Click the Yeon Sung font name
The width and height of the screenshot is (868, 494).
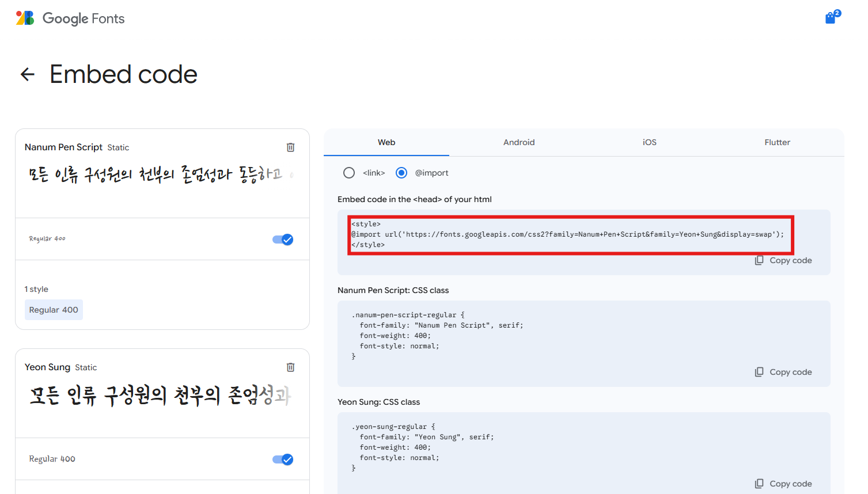47,367
